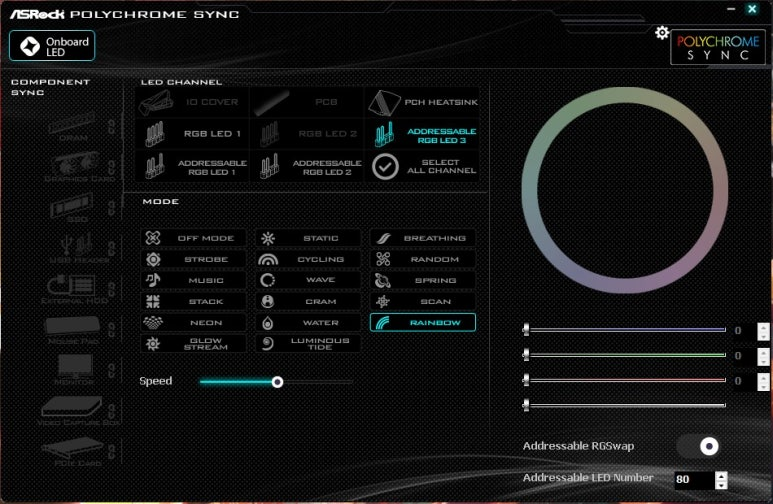Click the Polychrome Sync logo

click(x=718, y=47)
